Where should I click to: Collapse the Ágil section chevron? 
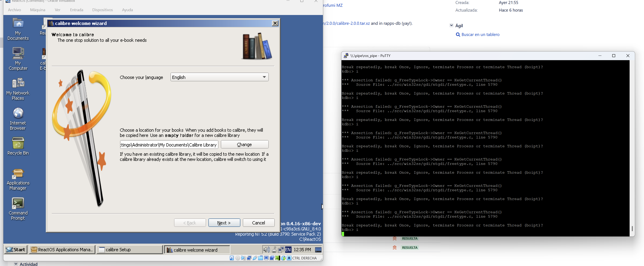pyautogui.click(x=451, y=25)
